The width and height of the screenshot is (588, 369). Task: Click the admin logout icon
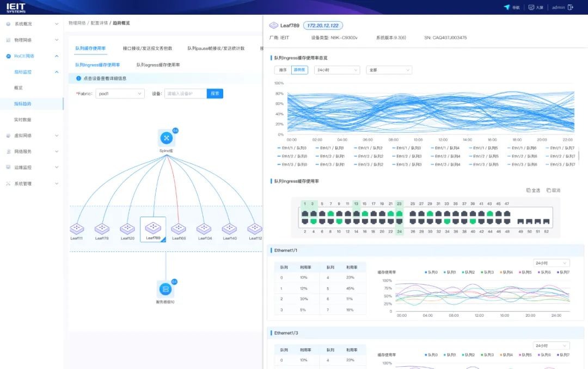tap(571, 7)
